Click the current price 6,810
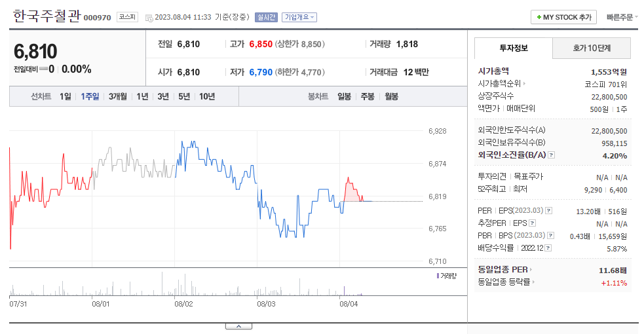 [35, 51]
